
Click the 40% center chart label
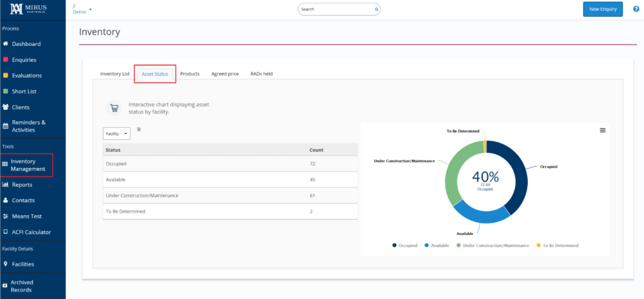coord(485,177)
